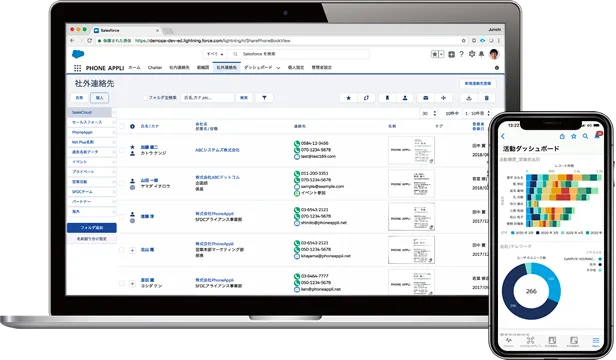Screen dimensions: 616x360
Task: Open the 個人設定 tab
Action: (x=296, y=68)
